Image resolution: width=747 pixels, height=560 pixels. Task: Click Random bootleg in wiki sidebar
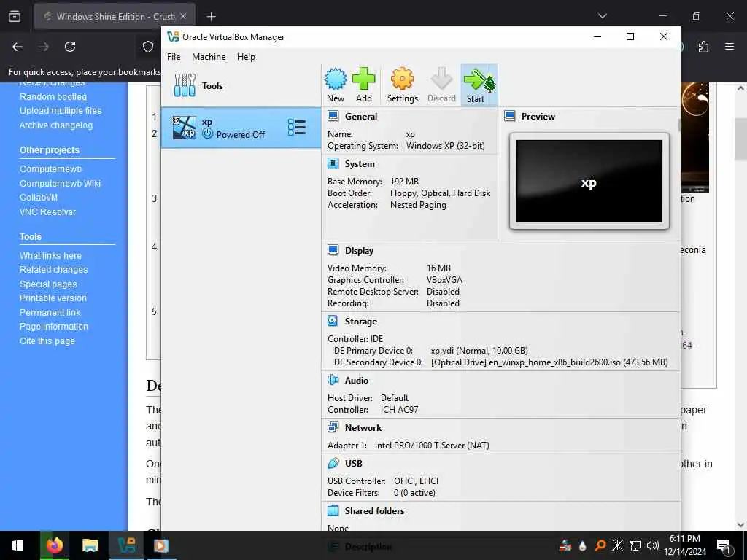(53, 97)
